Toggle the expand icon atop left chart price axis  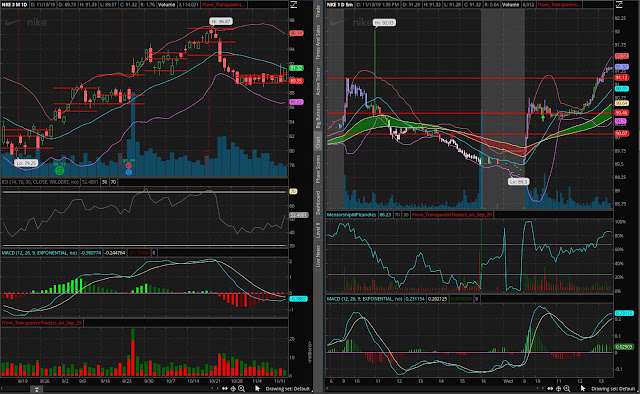coord(293,4)
